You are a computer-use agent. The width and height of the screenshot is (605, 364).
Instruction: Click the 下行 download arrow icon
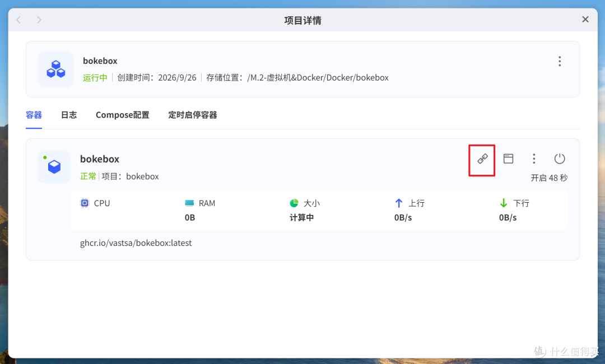coord(504,203)
